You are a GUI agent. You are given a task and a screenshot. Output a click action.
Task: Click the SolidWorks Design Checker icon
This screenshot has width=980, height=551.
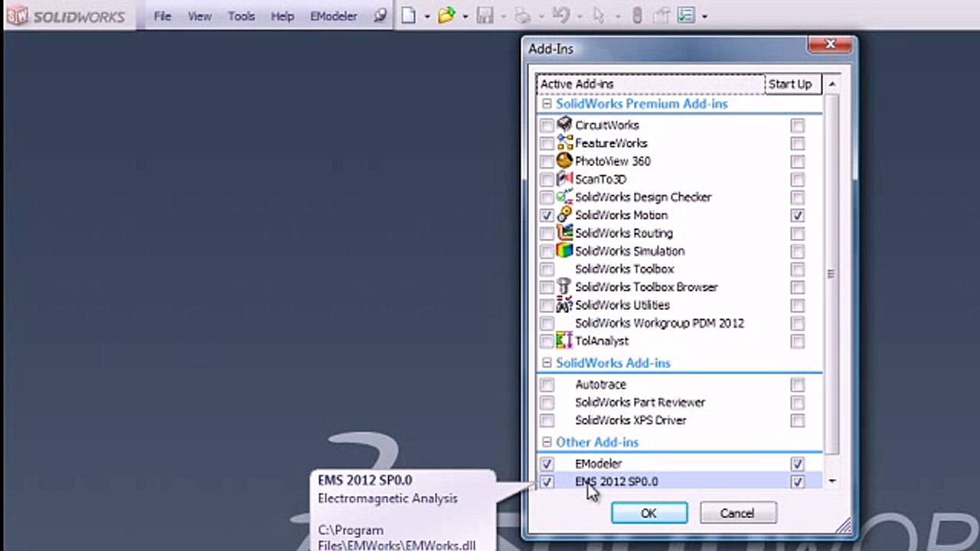coord(564,197)
